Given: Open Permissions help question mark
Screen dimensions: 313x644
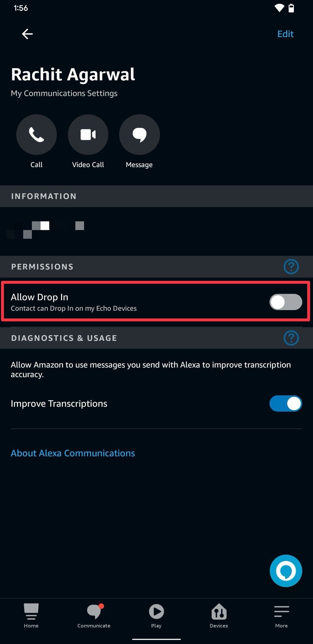Looking at the screenshot, I should pyautogui.click(x=291, y=266).
